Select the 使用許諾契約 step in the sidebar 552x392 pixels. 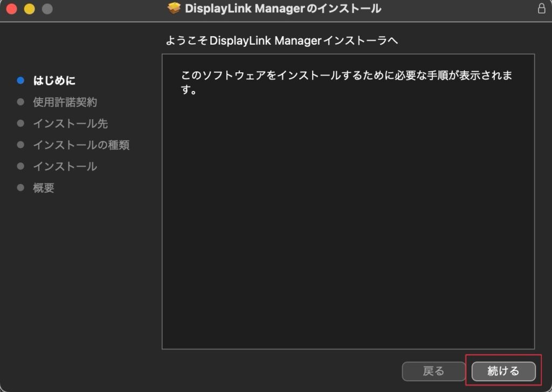click(x=65, y=102)
